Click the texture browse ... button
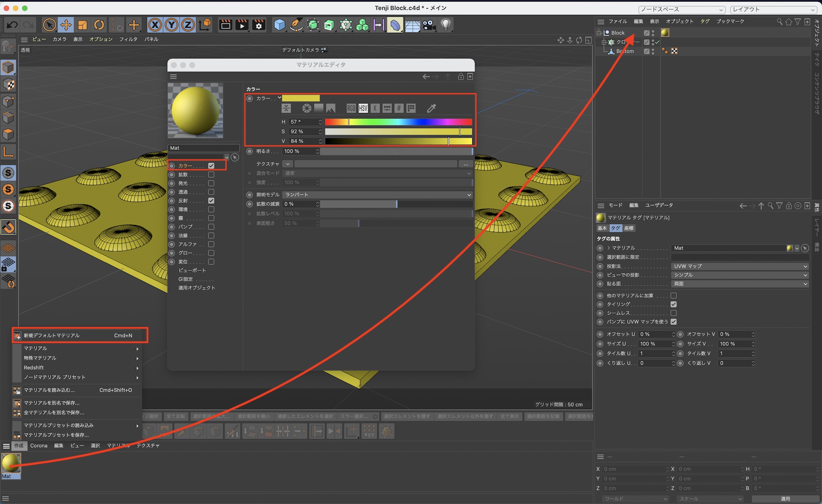Screen dimensions: 822x504 click(466, 164)
